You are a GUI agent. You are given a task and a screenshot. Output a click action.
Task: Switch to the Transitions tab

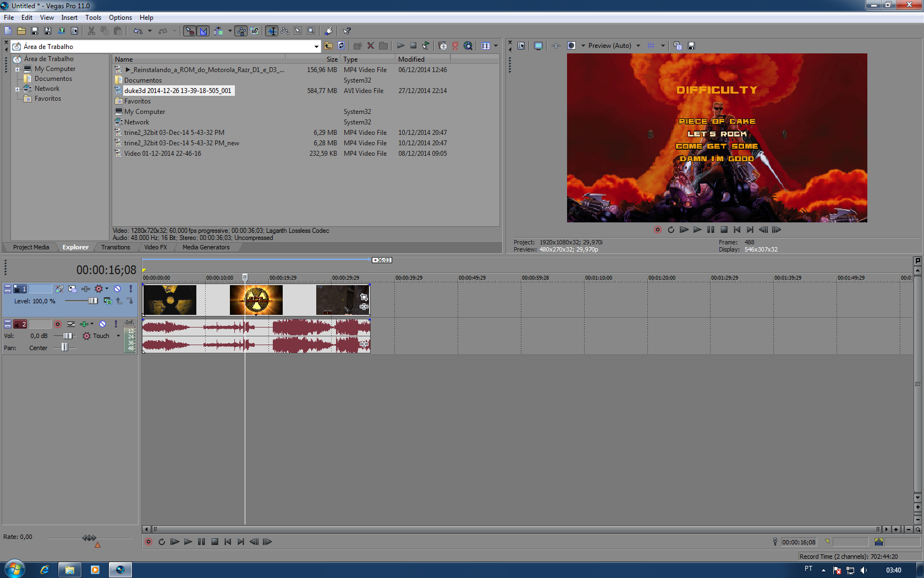(116, 247)
